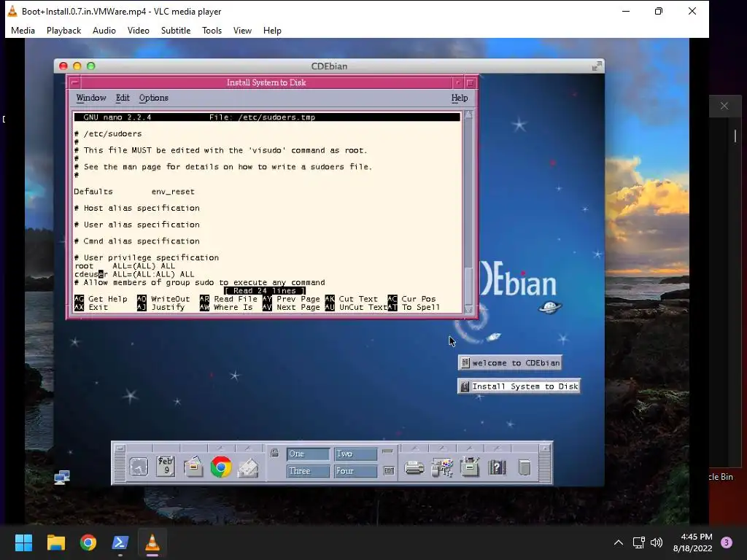Expand the subpanel arrow above Style Manager
Viewport: 747px width, 560px height.
point(442,448)
